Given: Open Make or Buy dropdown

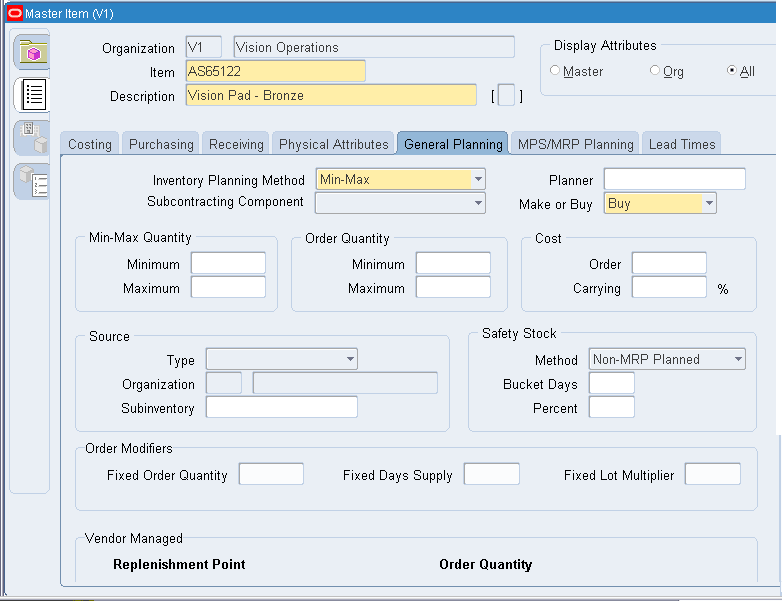Looking at the screenshot, I should (709, 203).
